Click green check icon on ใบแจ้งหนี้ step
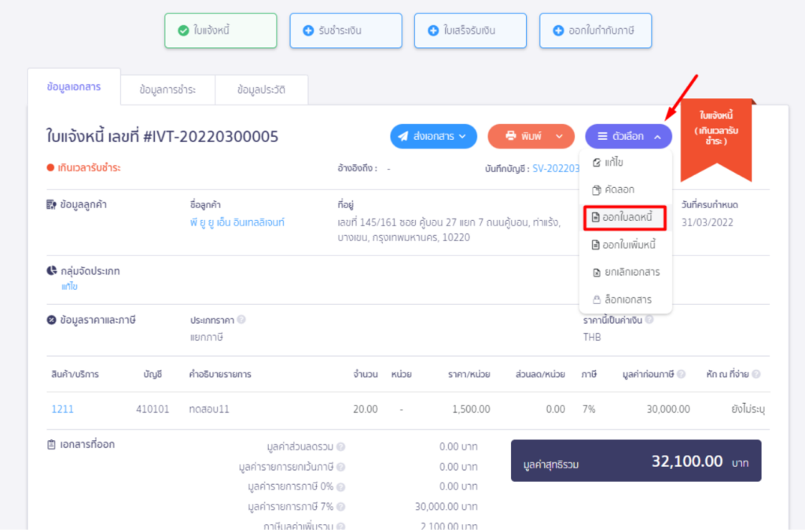Screen dimensions: 805x532 point(183,31)
